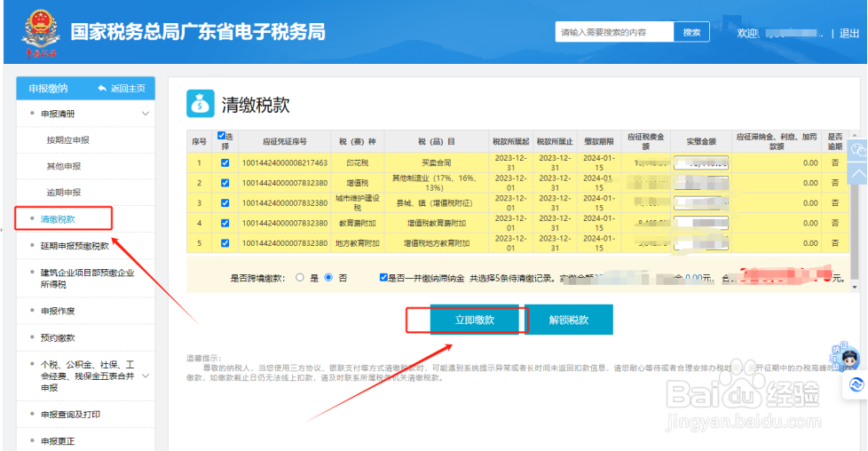868x451 pixels.
Task: Expand 个税、公积金、社保 五表合并申报 chevron
Action: [145, 376]
